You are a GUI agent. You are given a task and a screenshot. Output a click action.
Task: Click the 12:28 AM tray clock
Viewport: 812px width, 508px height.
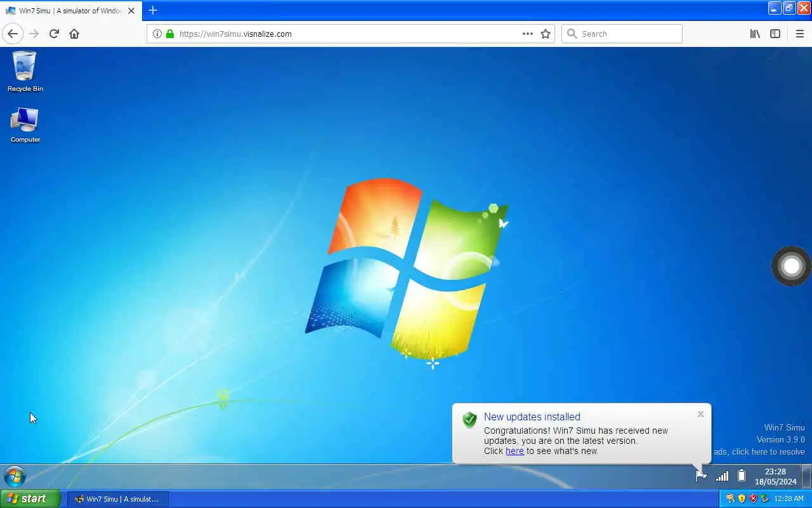(789, 499)
